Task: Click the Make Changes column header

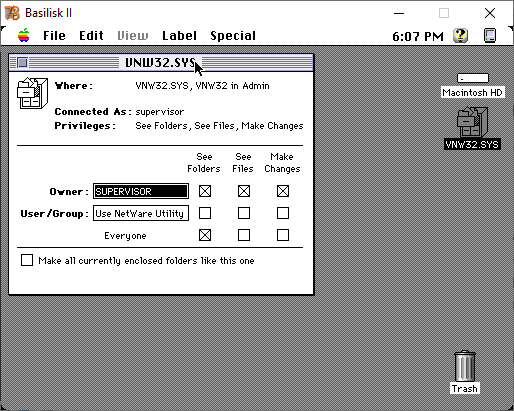Action: pyautogui.click(x=282, y=163)
